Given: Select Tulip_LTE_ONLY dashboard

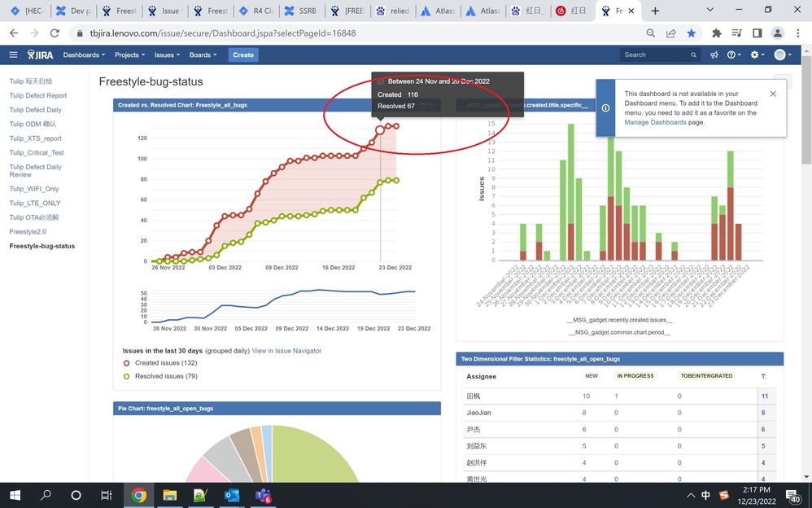Looking at the screenshot, I should (x=35, y=204).
